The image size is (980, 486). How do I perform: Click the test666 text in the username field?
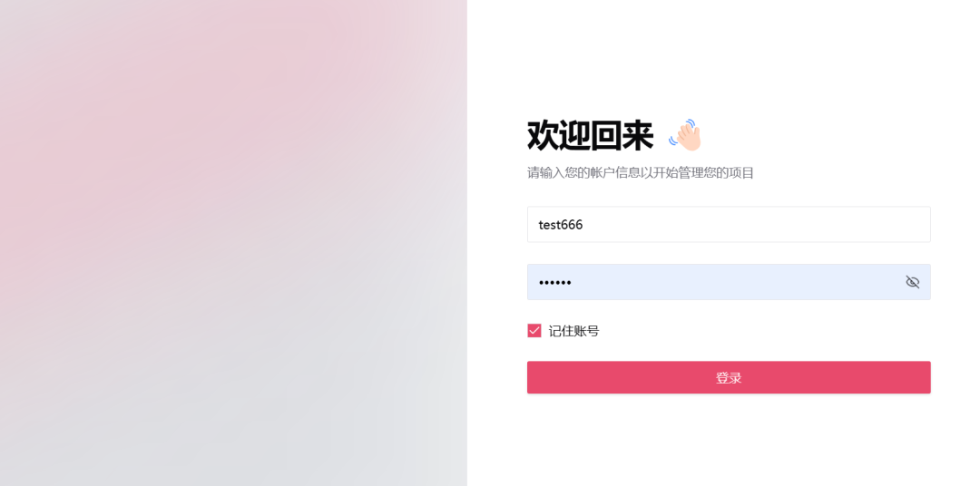[561, 225]
